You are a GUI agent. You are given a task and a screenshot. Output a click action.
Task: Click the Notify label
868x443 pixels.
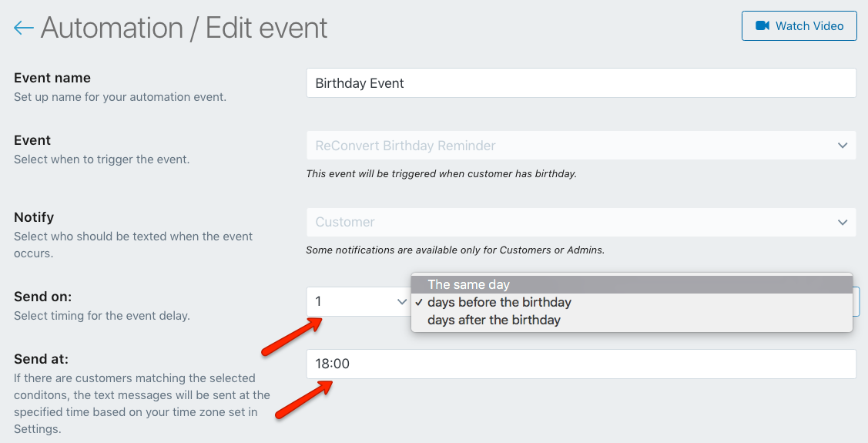pos(34,217)
